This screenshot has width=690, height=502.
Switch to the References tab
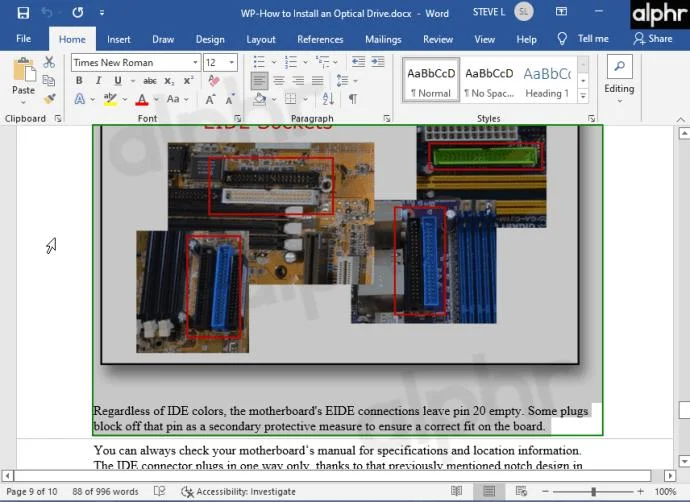click(320, 39)
